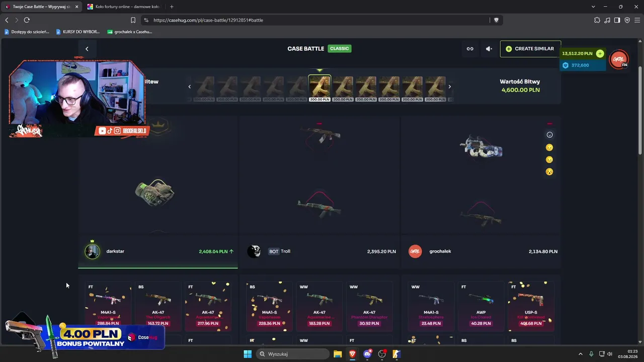Switch to the Twoje Case Battle tab
Viewport: 644px width, 362px height.
click(x=42, y=7)
